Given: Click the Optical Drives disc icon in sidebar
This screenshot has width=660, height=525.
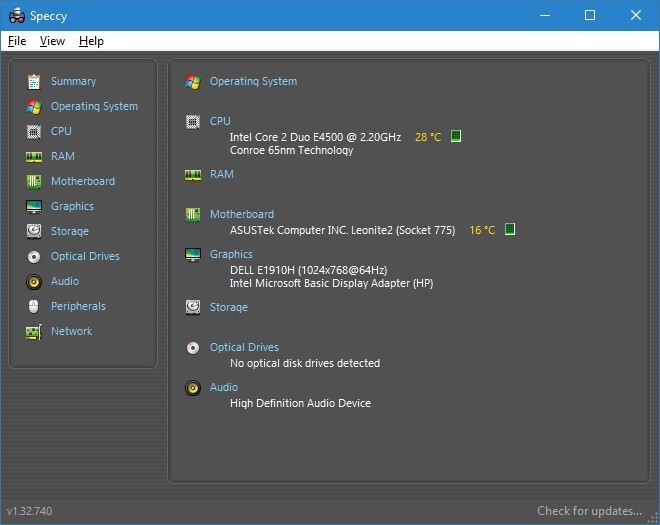Looking at the screenshot, I should [34, 256].
